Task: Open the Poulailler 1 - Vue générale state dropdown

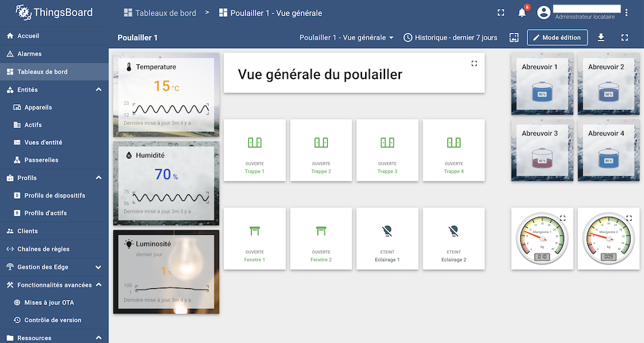Action: pos(346,37)
